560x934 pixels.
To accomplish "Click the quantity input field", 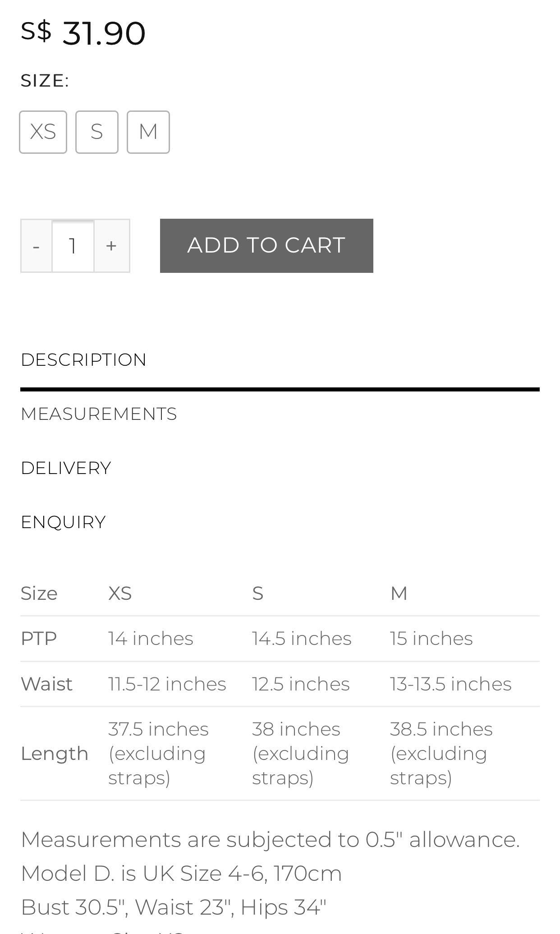I will (x=73, y=246).
